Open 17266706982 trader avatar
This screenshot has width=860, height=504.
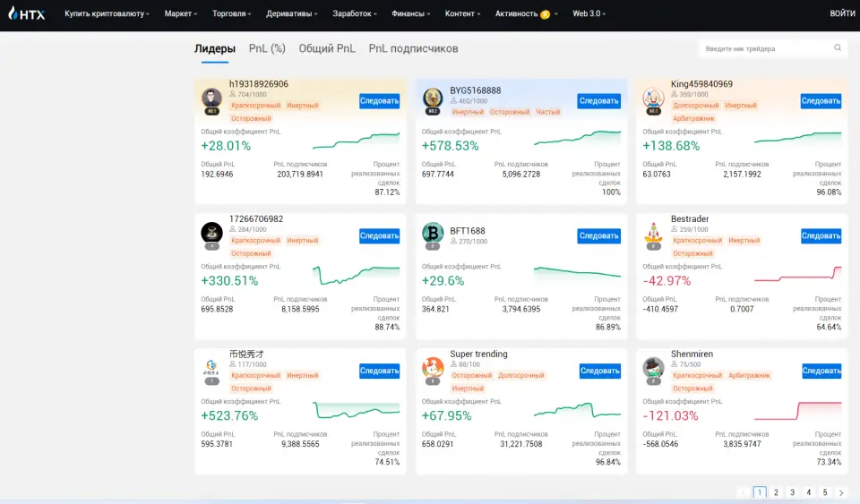tap(211, 233)
